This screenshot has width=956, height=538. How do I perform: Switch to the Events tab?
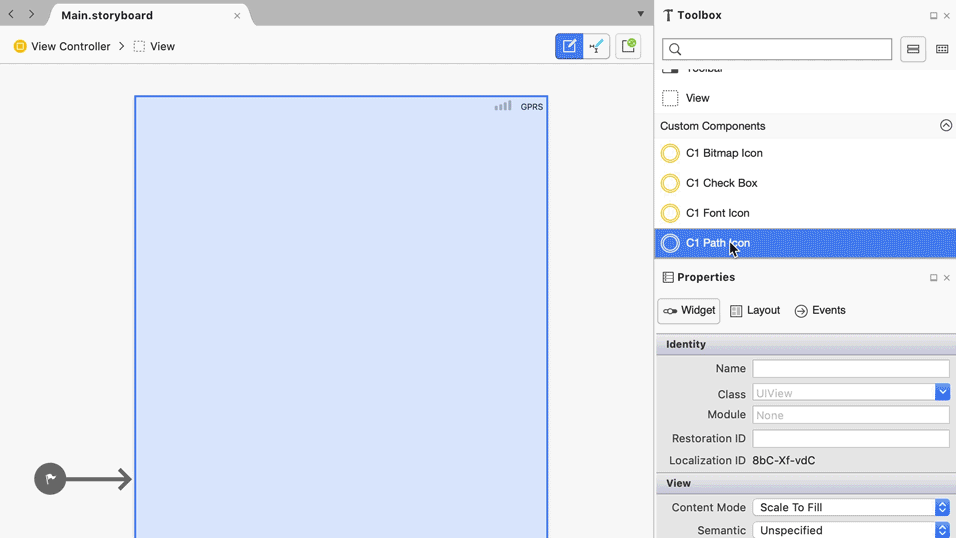820,311
